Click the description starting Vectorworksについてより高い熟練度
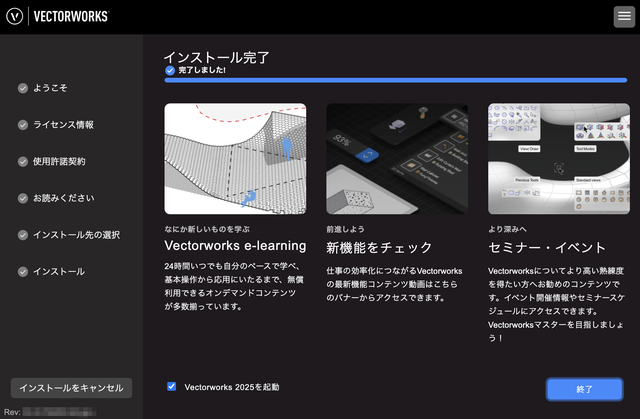 (x=556, y=304)
